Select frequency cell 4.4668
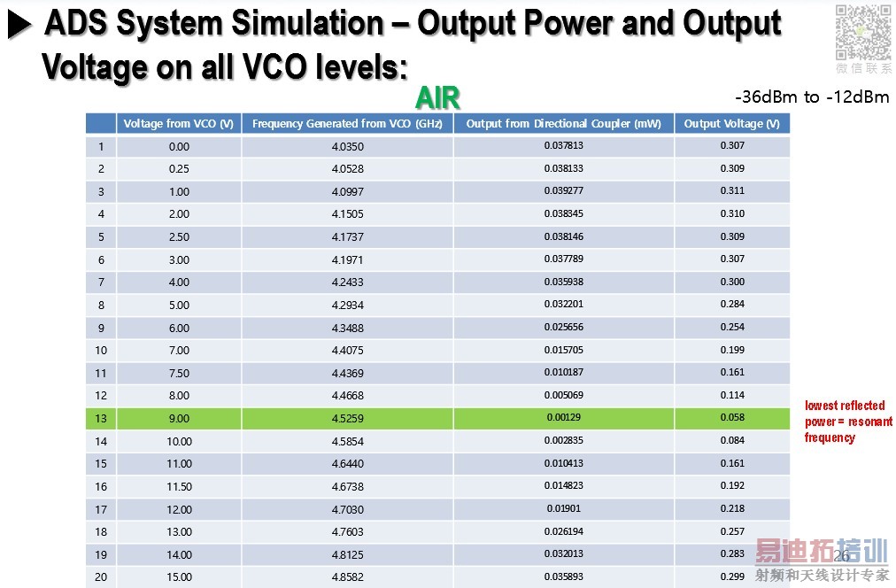This screenshot has height=588, width=896. pyautogui.click(x=347, y=396)
